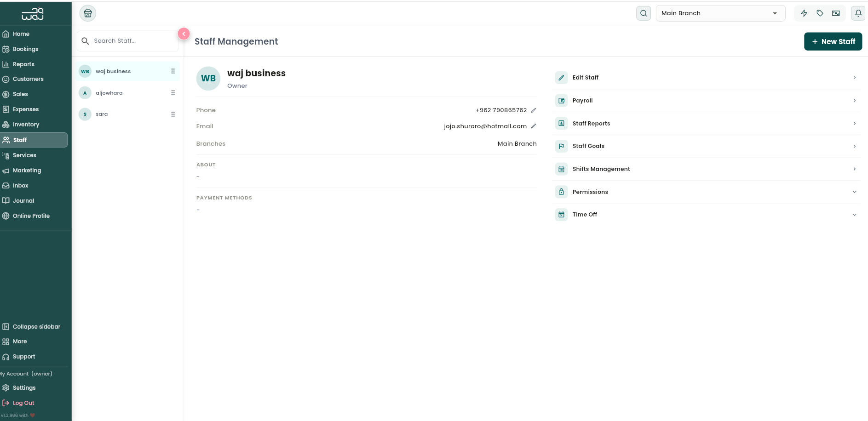The width and height of the screenshot is (868, 421).
Task: Open Shifts Management via its right chevron
Action: 855,169
